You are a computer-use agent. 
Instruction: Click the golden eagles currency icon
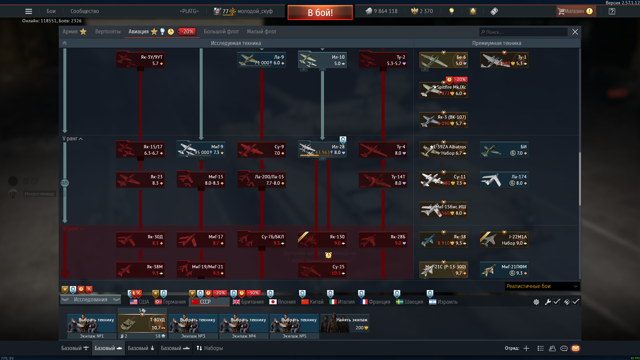(414, 11)
